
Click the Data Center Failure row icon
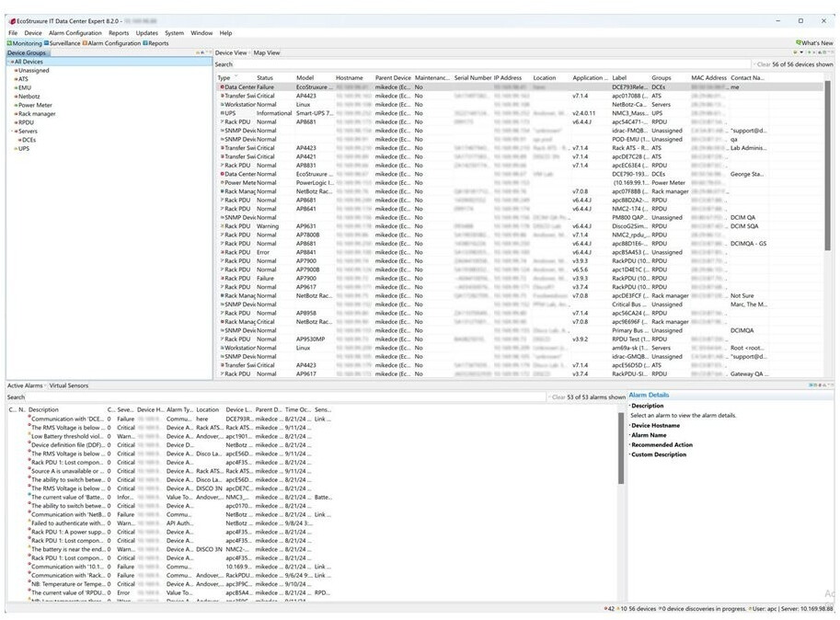pos(223,86)
